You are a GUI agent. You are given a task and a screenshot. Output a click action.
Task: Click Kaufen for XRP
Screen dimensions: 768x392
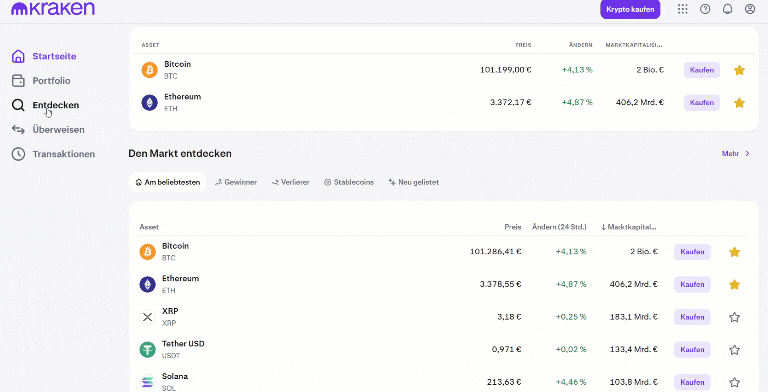pos(692,317)
